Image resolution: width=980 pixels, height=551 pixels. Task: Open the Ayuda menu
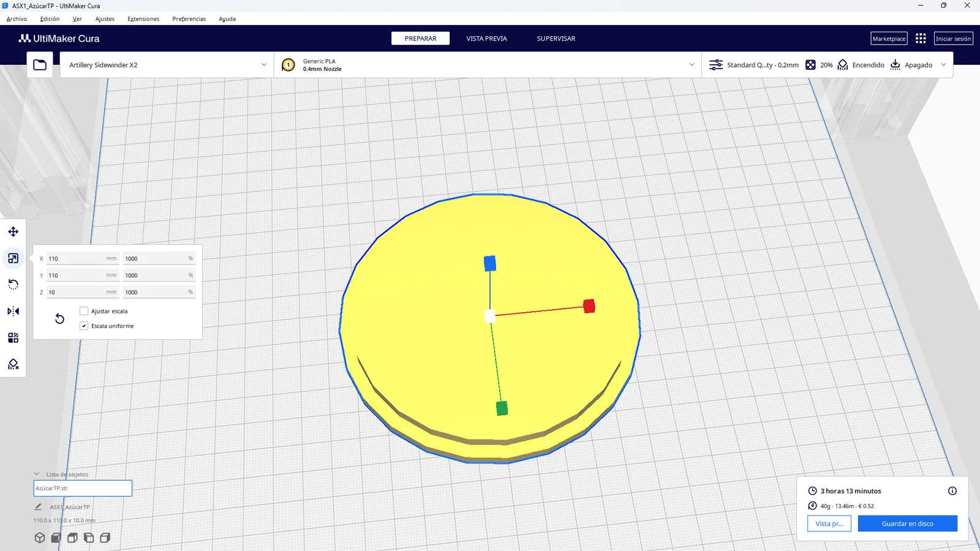227,19
